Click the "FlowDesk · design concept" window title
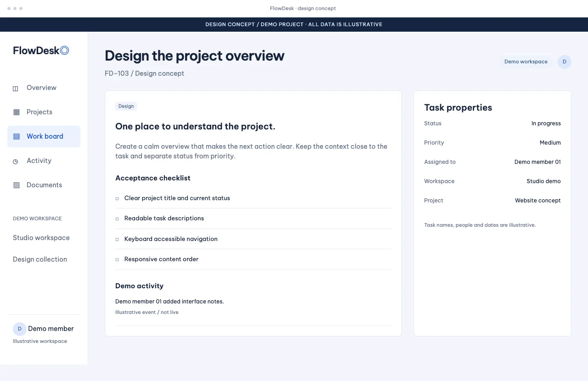This screenshot has height=381, width=588. click(303, 8)
